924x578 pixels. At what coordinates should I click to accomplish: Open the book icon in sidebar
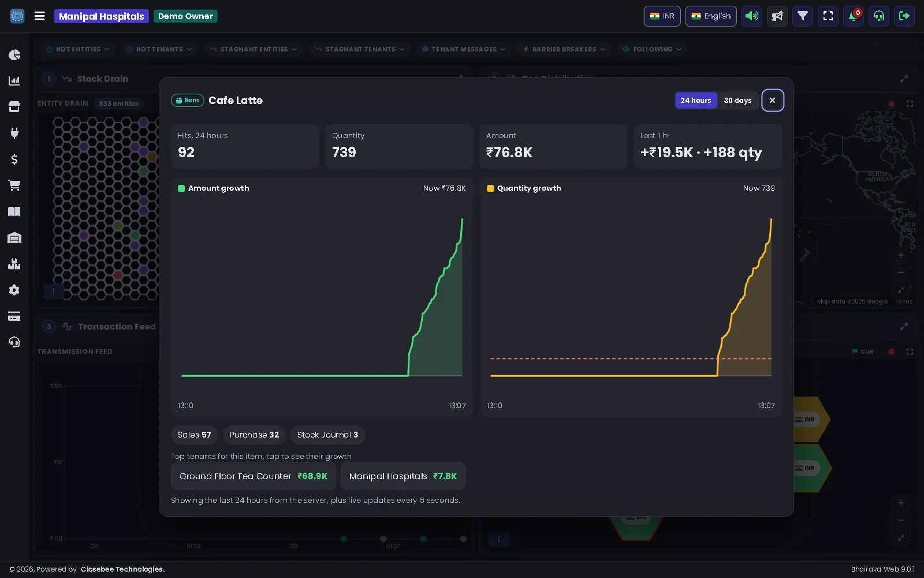point(14,212)
